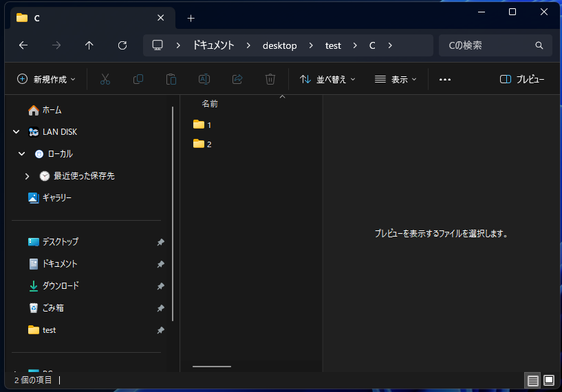
Task: Minimize the File Explorer window
Action: [x=482, y=12]
